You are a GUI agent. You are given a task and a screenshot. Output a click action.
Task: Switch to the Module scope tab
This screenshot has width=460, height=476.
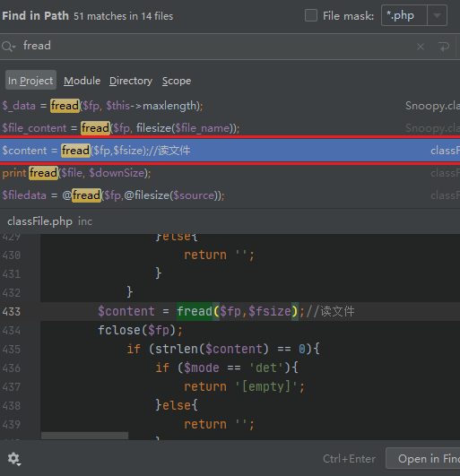[82, 81]
